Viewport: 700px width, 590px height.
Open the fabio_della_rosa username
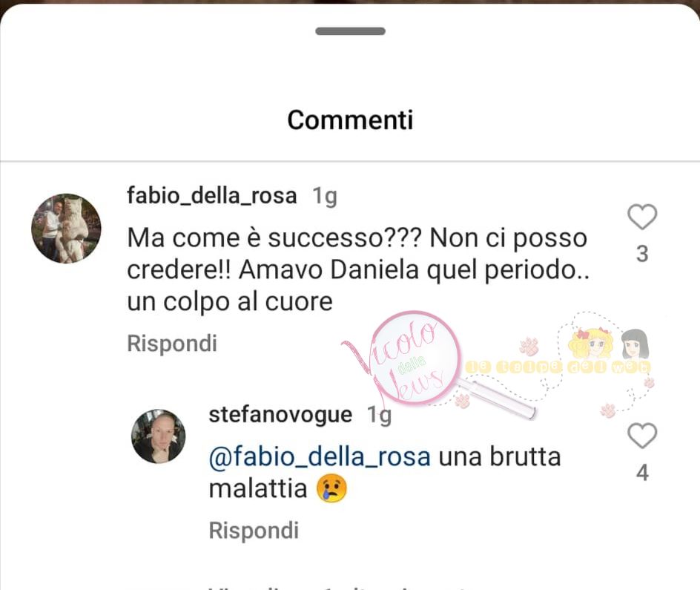211,196
